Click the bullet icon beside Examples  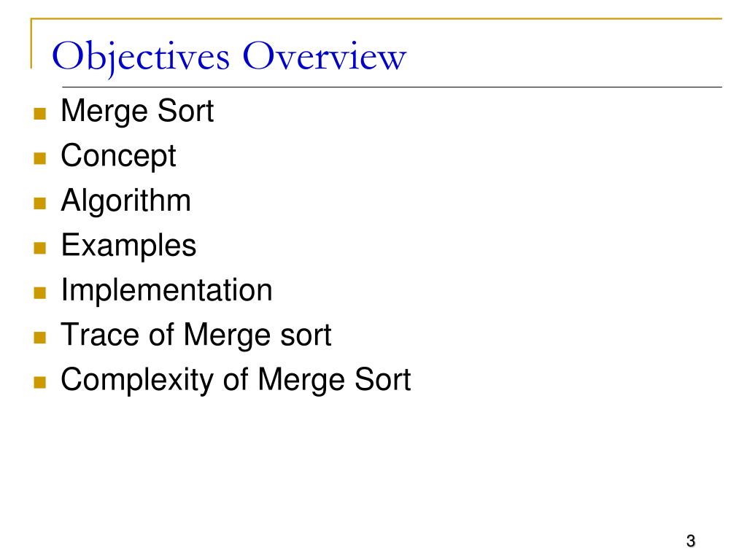[x=40, y=249]
